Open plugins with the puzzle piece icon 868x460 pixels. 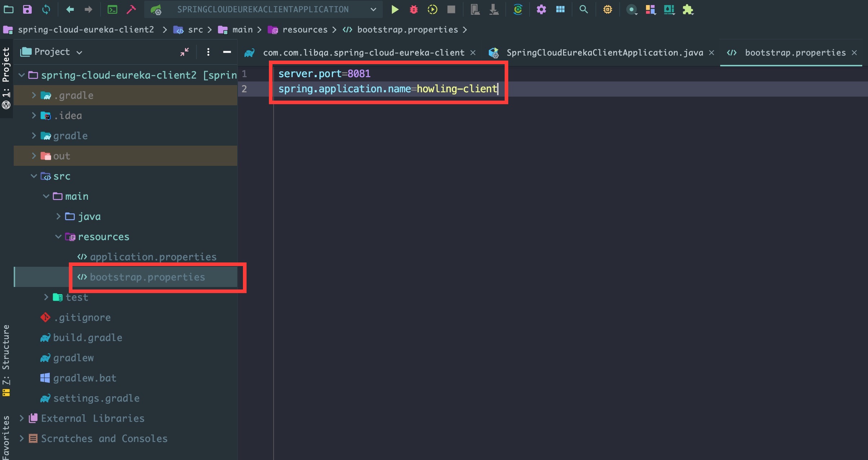[x=688, y=9]
